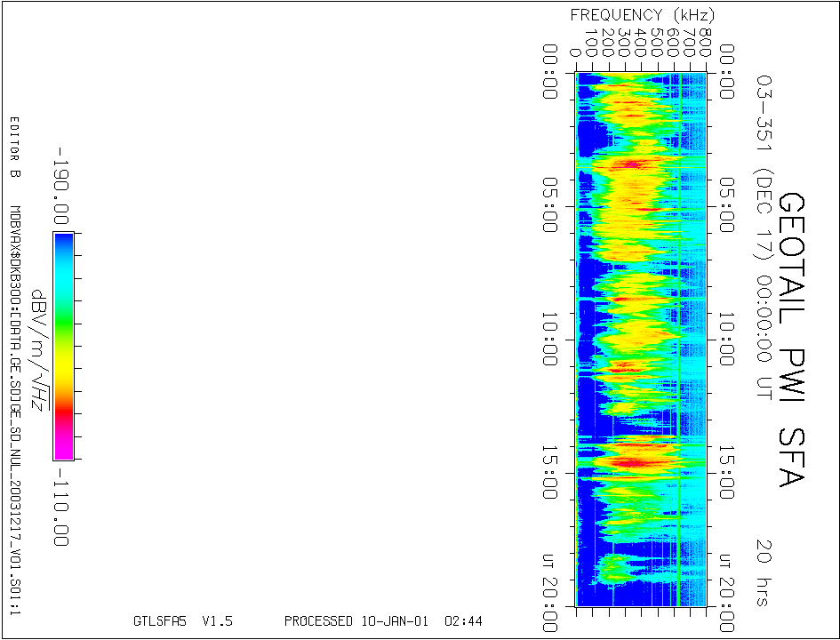Click the GTLSFA5 V1.5 version label
Viewport: 840px width, 640px height.
coord(182,620)
